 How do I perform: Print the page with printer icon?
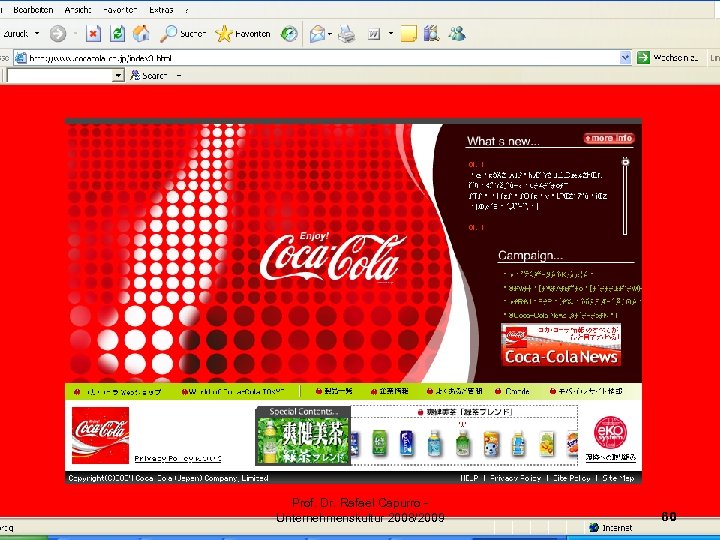click(x=347, y=34)
